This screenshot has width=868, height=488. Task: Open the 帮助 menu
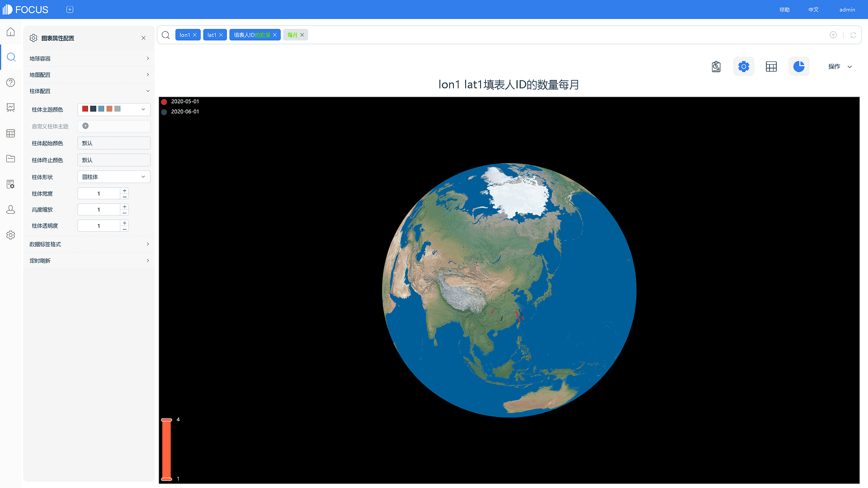784,9
